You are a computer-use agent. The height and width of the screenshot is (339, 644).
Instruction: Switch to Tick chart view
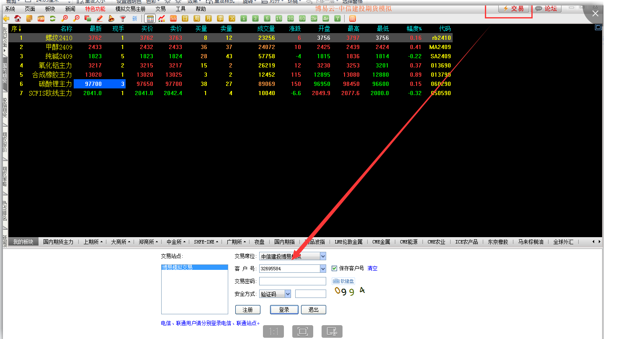point(173,18)
